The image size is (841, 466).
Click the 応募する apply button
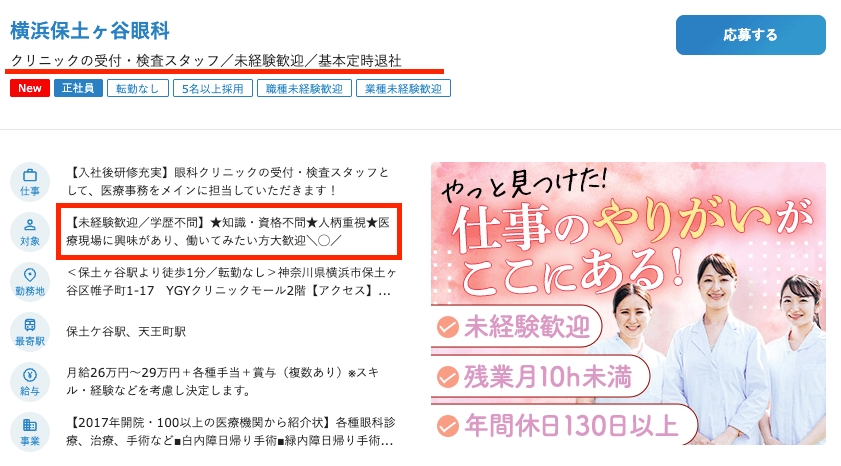[750, 35]
